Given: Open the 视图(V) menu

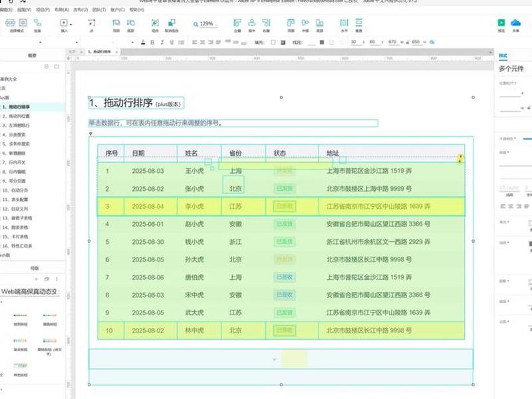Looking at the screenshot, I should (x=24, y=10).
